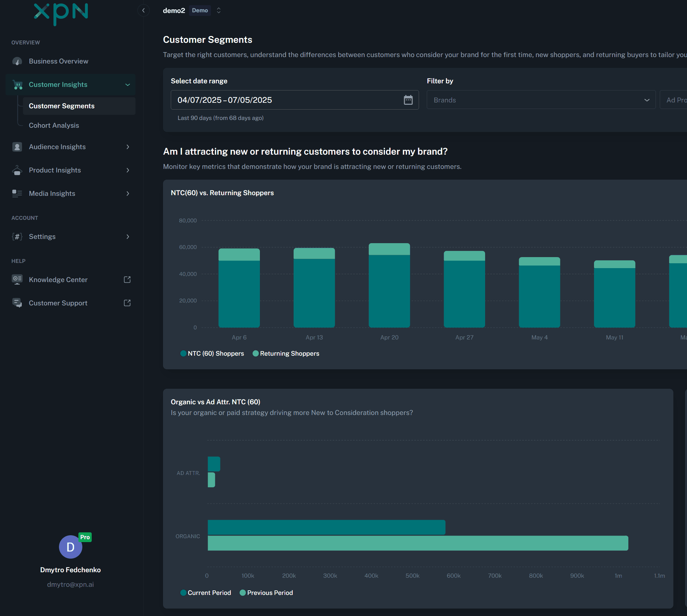
Task: Toggle the Returning Shoppers legend
Action: (x=286, y=353)
